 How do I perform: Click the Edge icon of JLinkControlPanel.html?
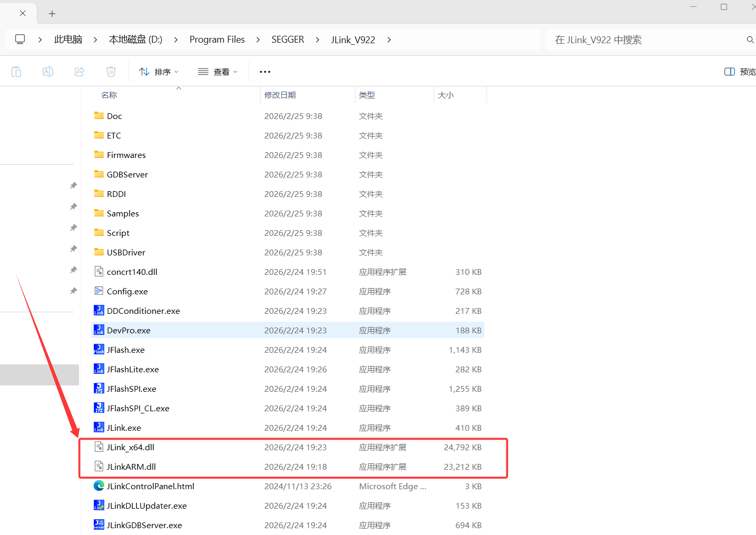pyautogui.click(x=99, y=486)
